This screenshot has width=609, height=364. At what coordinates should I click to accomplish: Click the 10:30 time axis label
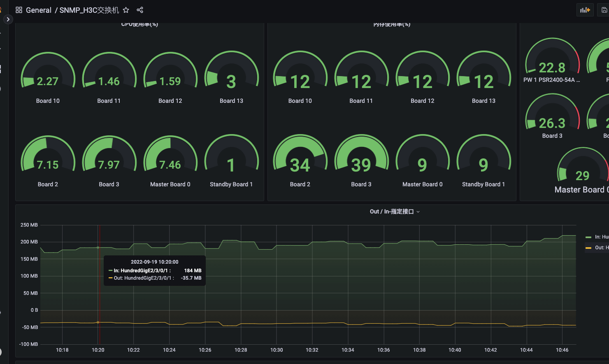(x=277, y=350)
